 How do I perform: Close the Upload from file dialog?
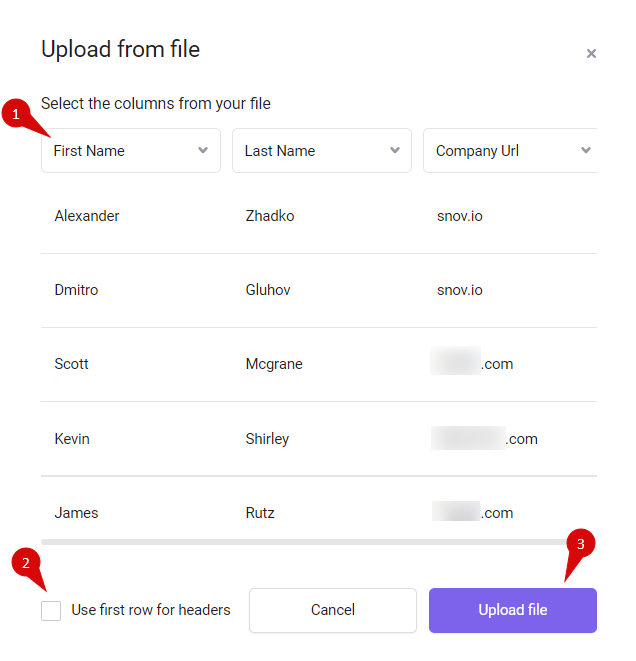591,54
